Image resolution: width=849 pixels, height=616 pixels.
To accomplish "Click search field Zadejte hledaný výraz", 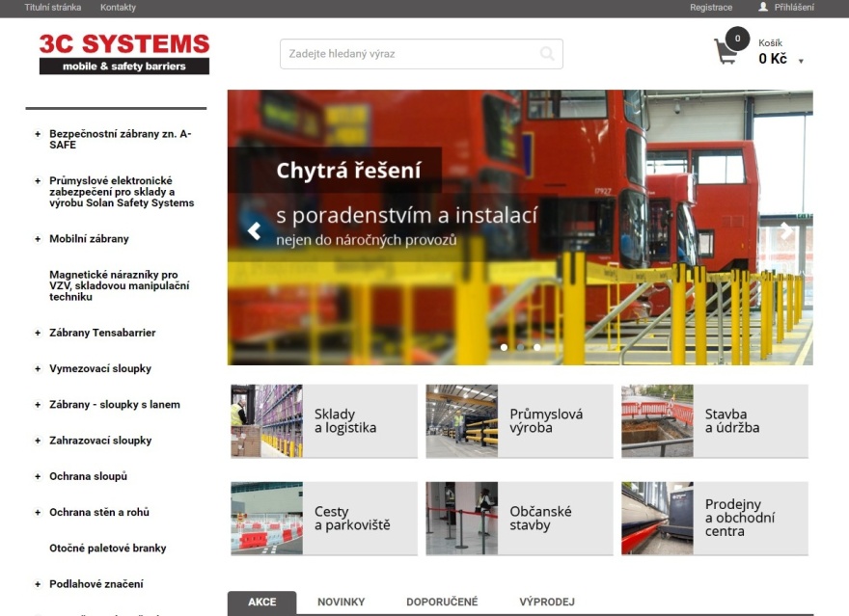I will pyautogui.click(x=422, y=54).
